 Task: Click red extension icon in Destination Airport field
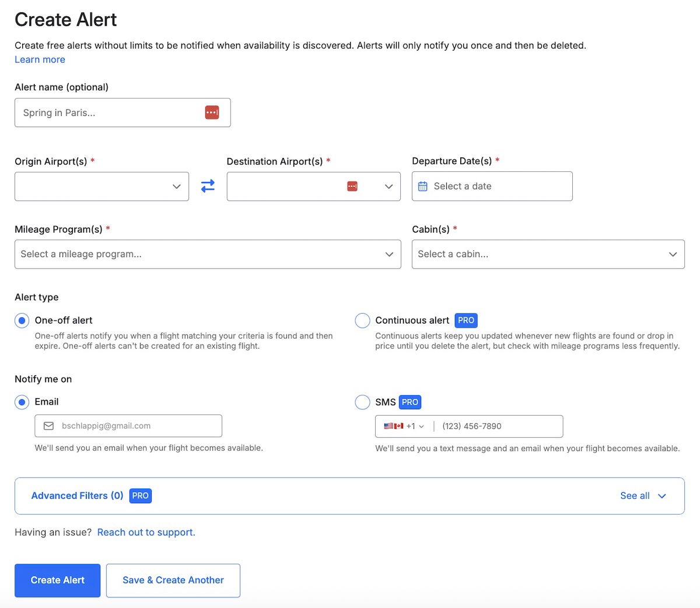pyautogui.click(x=352, y=186)
